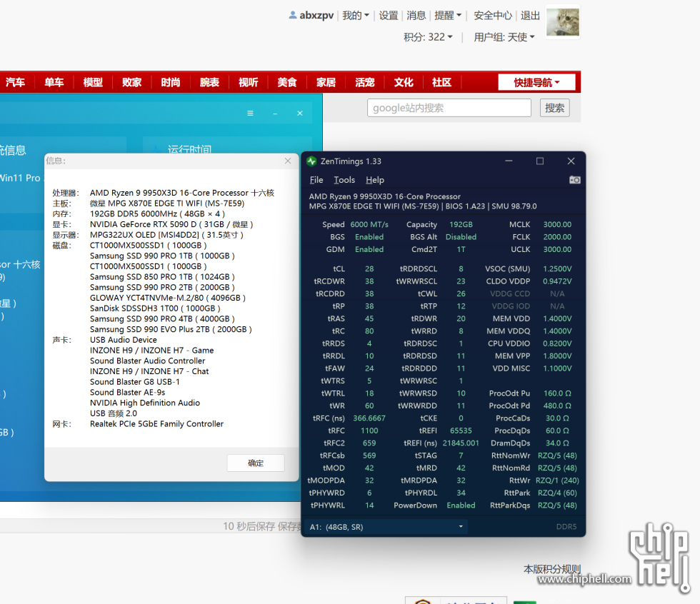The image size is (700, 604).
Task: Select the 腕表 forum tab
Action: (209, 82)
